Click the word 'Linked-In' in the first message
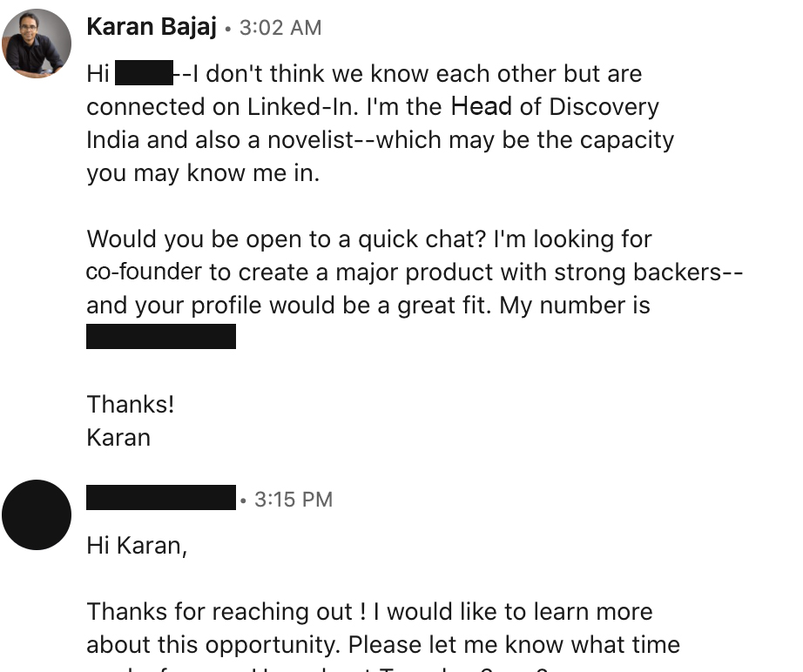 pos(301,106)
